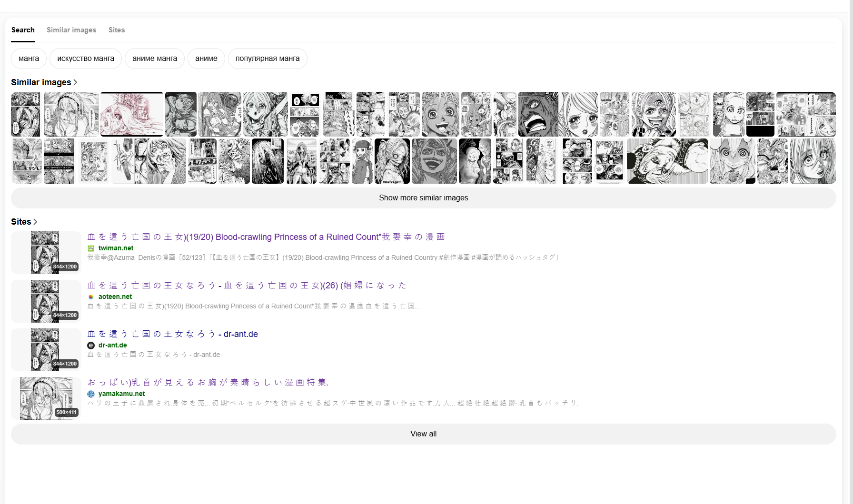Choose the популярная манга suggestion chip
Screen dimensions: 853x504
click(x=268, y=59)
